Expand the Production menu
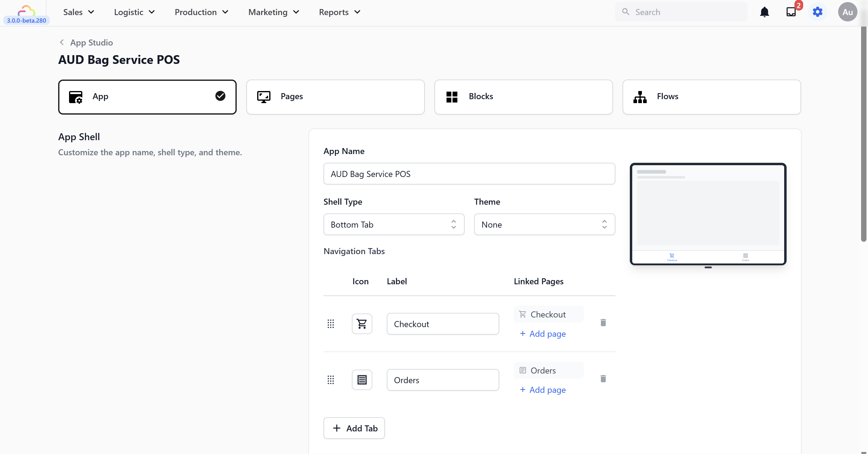This screenshot has width=868, height=454. click(x=201, y=12)
